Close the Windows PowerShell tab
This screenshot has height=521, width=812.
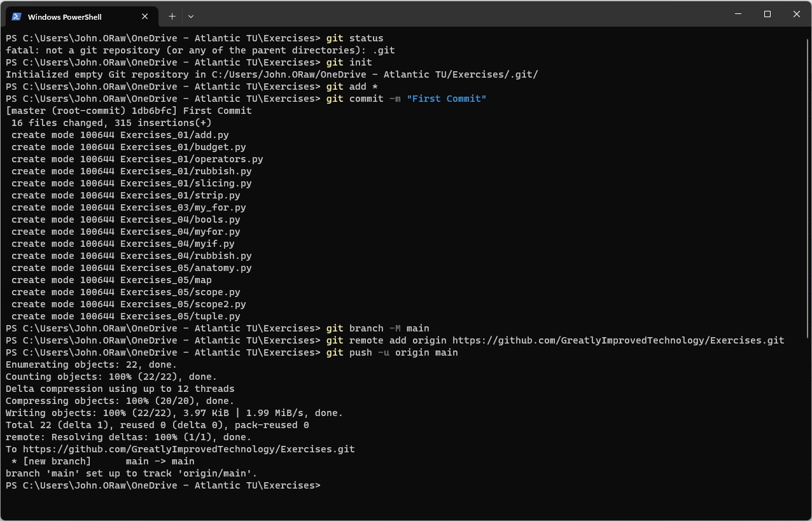(x=144, y=17)
